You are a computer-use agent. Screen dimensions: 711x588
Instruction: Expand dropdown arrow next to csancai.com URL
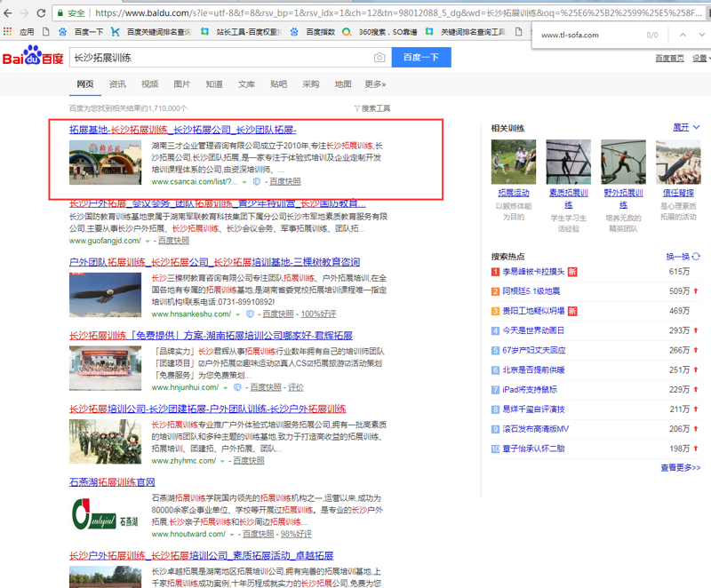pos(244,182)
